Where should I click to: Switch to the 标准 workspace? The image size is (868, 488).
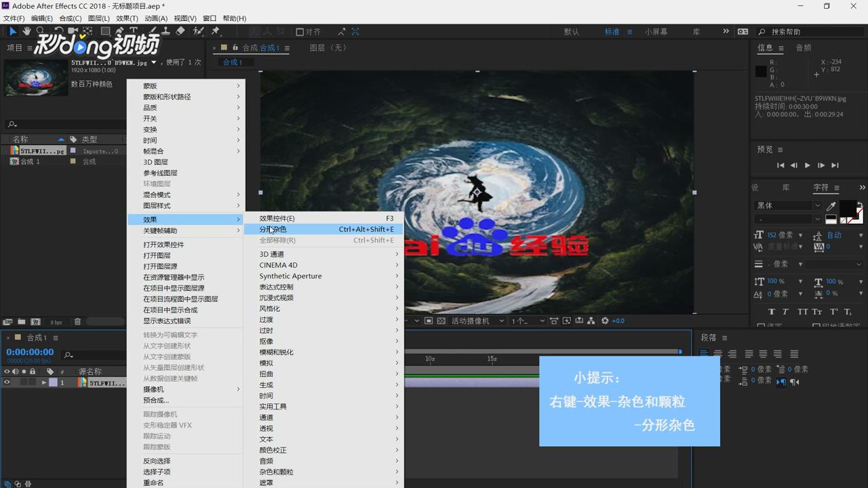click(x=612, y=32)
